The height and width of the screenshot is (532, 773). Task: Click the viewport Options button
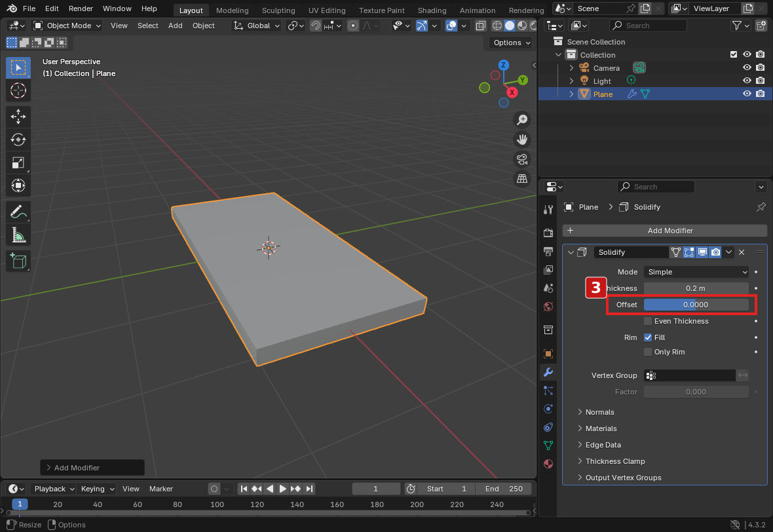511,43
